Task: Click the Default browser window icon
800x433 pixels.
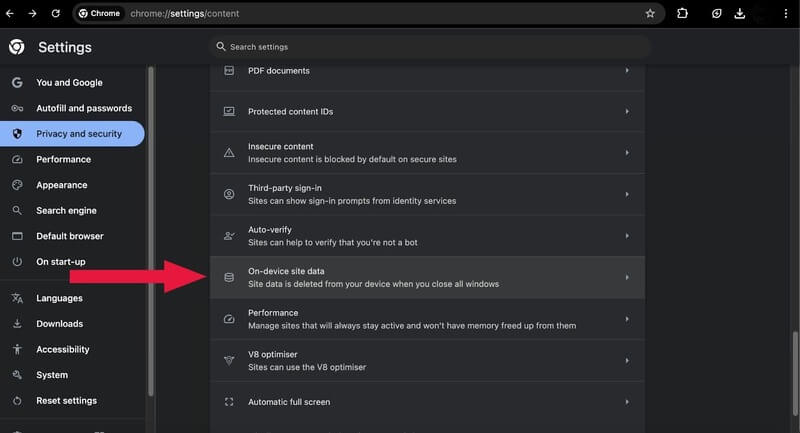Action: point(17,236)
